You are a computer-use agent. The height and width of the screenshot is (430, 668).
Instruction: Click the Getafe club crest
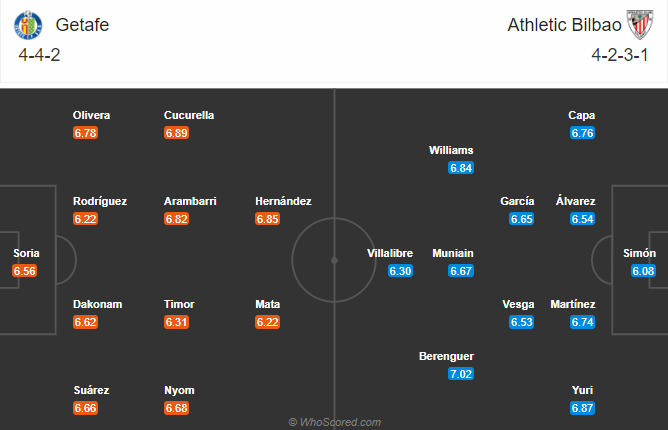[28, 25]
